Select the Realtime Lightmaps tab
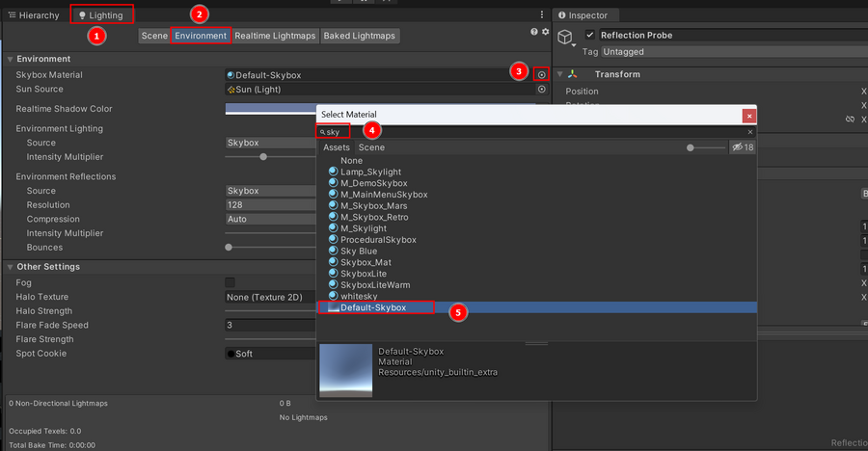The height and width of the screenshot is (451, 868). [275, 36]
